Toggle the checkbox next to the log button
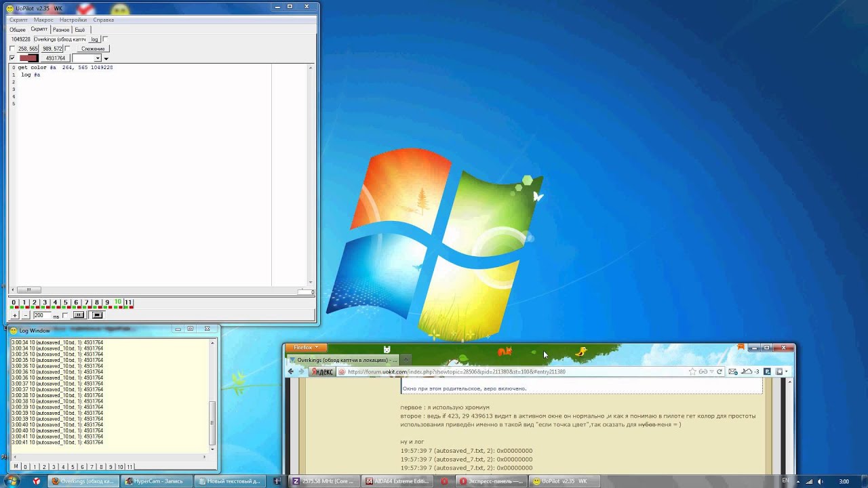Screen dimensions: 868x488 [x=105, y=39]
